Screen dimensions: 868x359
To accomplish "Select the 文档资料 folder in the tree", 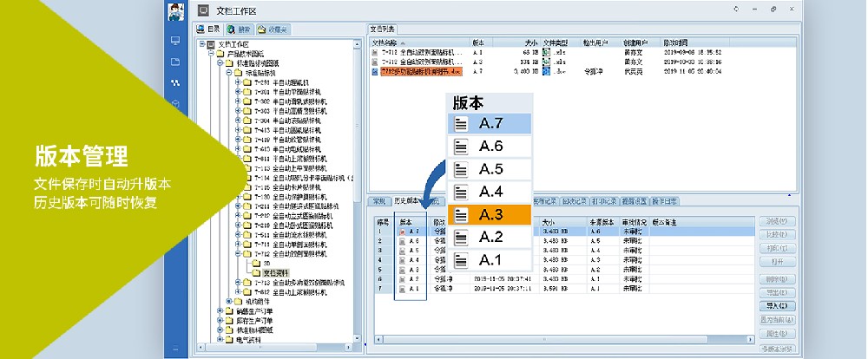I will coord(274,272).
